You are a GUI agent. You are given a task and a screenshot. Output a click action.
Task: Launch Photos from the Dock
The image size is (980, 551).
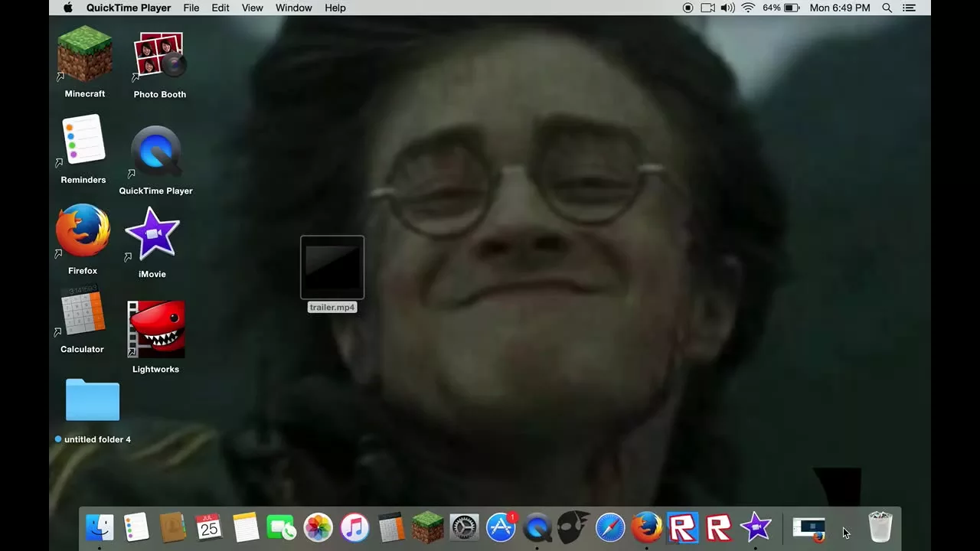pyautogui.click(x=318, y=527)
